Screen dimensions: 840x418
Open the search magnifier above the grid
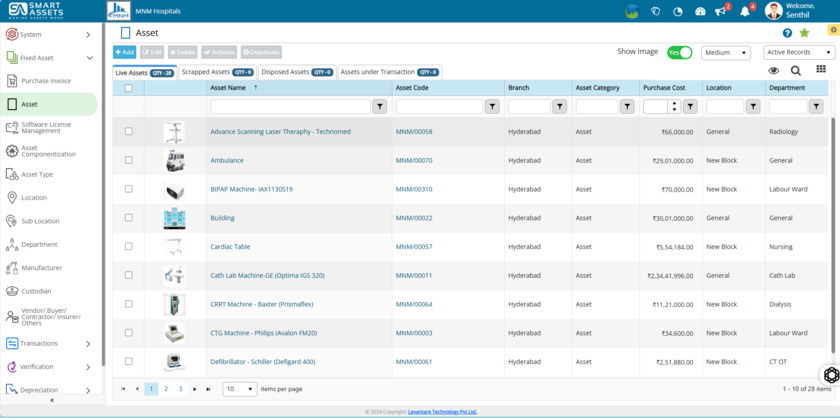pyautogui.click(x=796, y=71)
